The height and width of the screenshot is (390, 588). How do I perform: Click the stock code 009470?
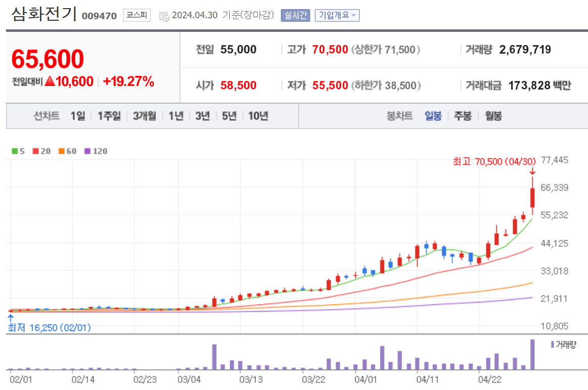pos(99,16)
